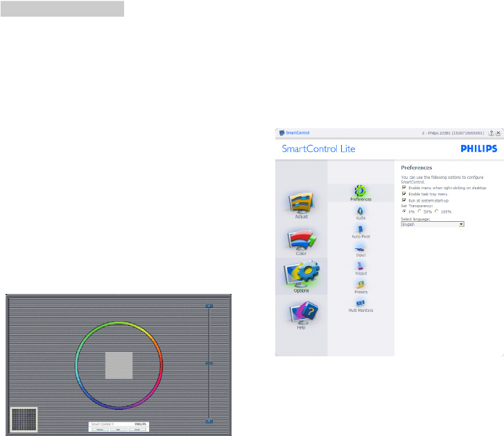Click the down arrow on calibration slider
Image resolution: width=504 pixels, height=436 pixels.
pos(209,421)
